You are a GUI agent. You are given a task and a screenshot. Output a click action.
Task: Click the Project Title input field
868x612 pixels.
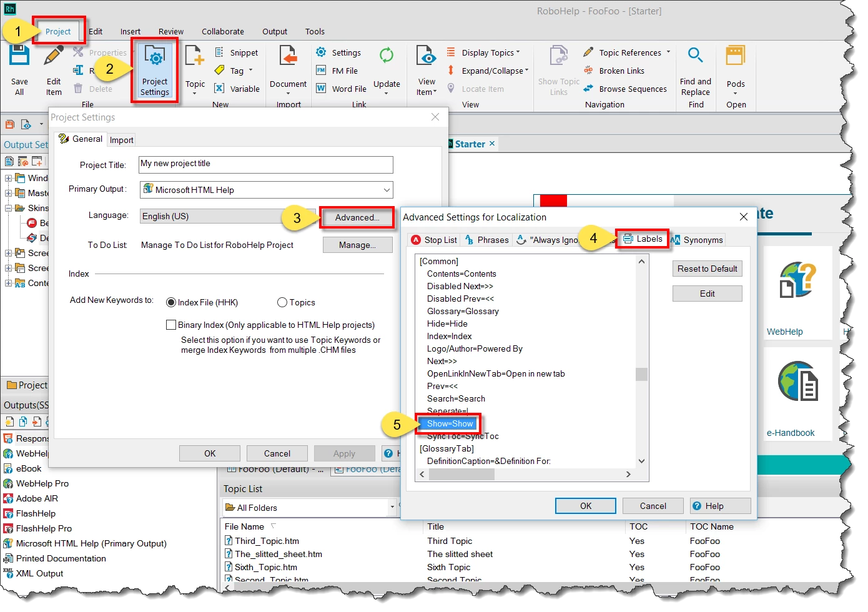click(x=266, y=164)
